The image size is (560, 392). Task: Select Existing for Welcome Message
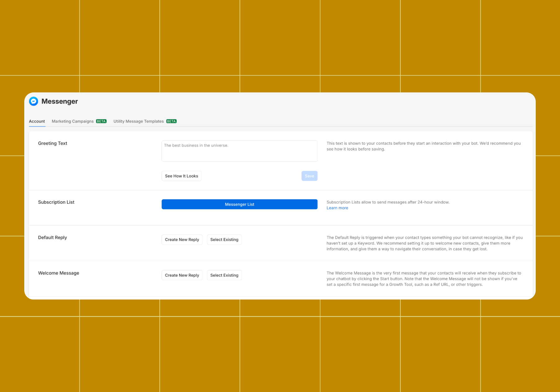coord(224,275)
